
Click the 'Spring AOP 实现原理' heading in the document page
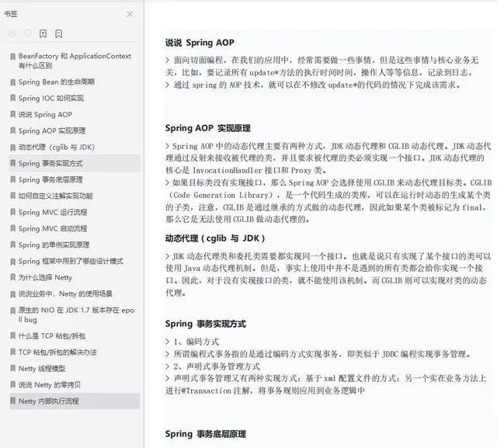pyautogui.click(x=207, y=128)
